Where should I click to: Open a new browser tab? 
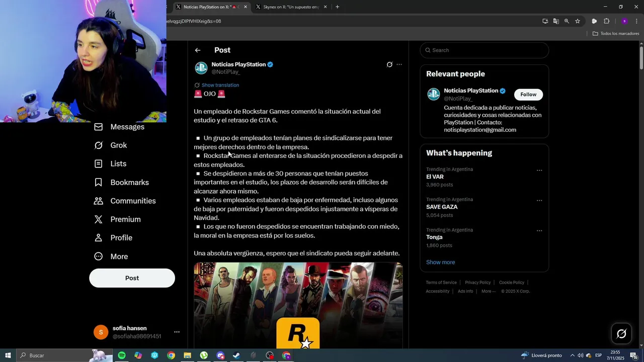(x=337, y=7)
